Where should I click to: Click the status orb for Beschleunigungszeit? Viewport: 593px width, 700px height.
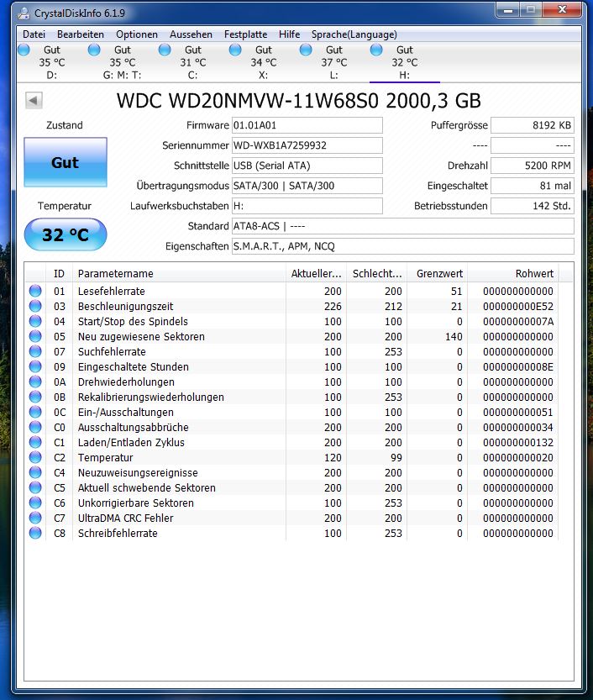[x=35, y=306]
